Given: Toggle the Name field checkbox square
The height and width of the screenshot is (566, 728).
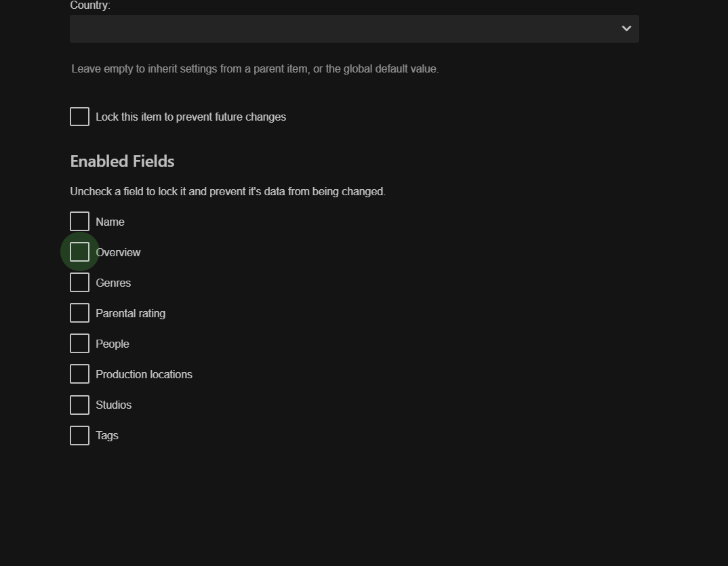Looking at the screenshot, I should click(79, 222).
